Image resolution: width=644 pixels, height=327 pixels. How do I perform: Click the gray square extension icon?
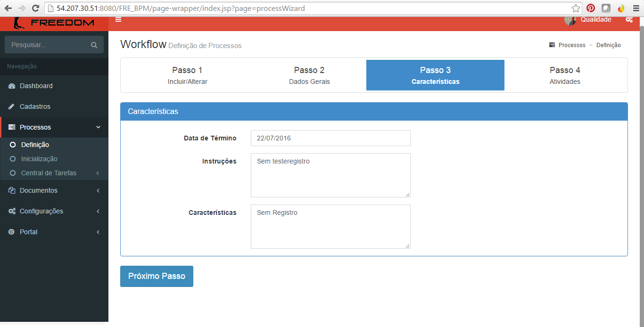tap(606, 8)
